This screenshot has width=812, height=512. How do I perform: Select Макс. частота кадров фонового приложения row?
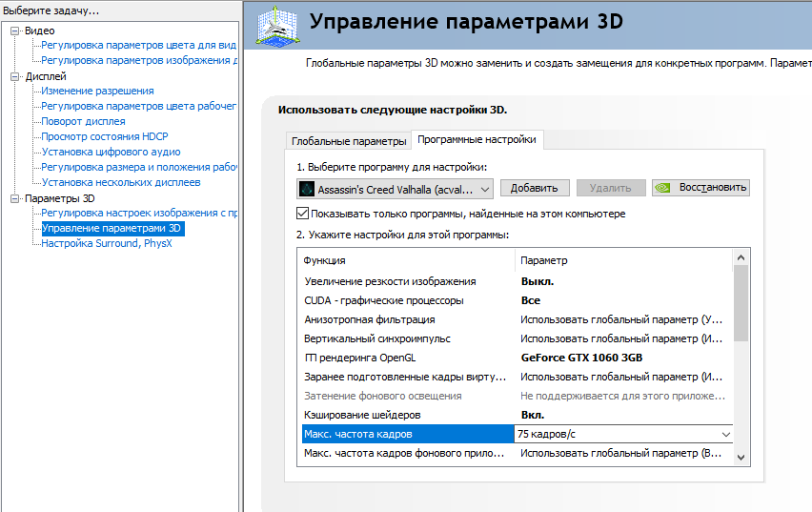[x=517, y=453]
